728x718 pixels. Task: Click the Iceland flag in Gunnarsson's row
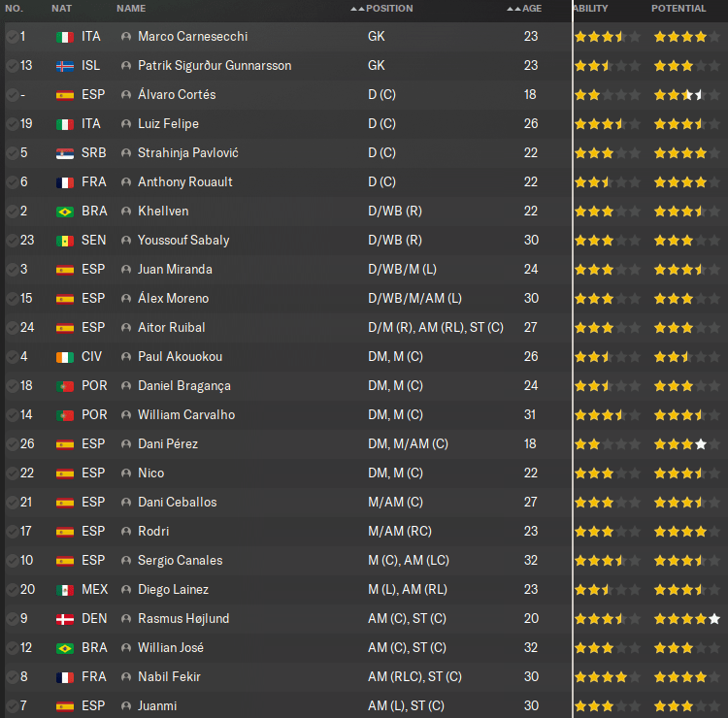(65, 66)
